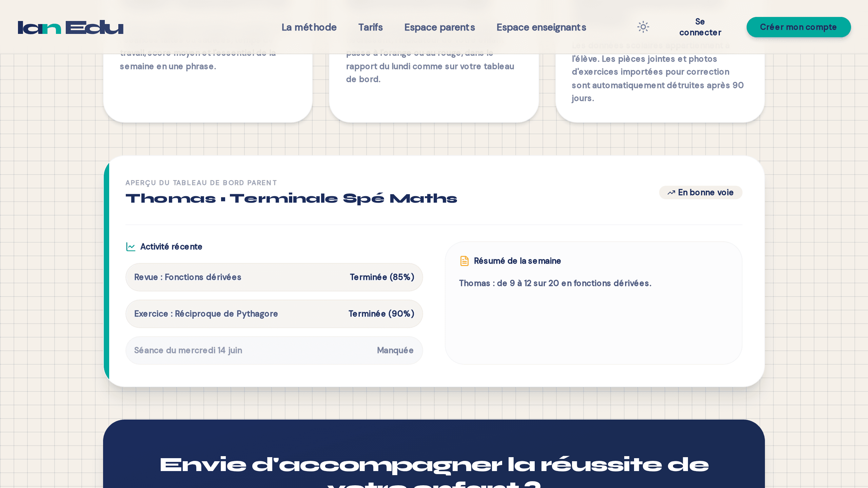Go to Espace parents
The image size is (868, 488).
click(439, 27)
